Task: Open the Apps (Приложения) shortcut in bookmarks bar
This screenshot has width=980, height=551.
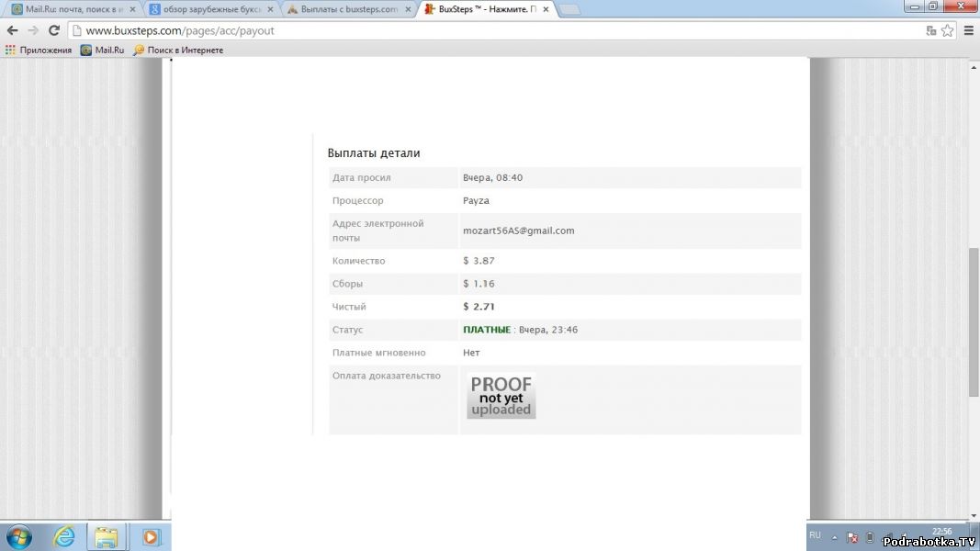Action: pos(39,50)
